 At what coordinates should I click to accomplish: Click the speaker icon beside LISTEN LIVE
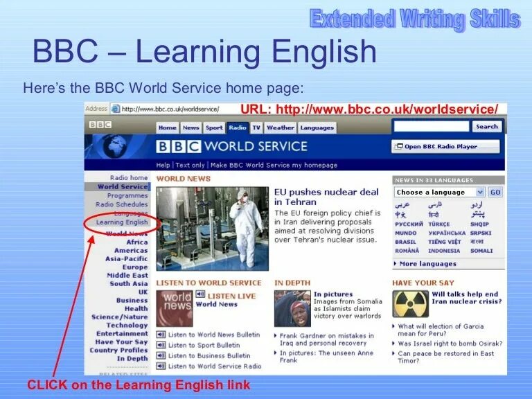pos(200,294)
